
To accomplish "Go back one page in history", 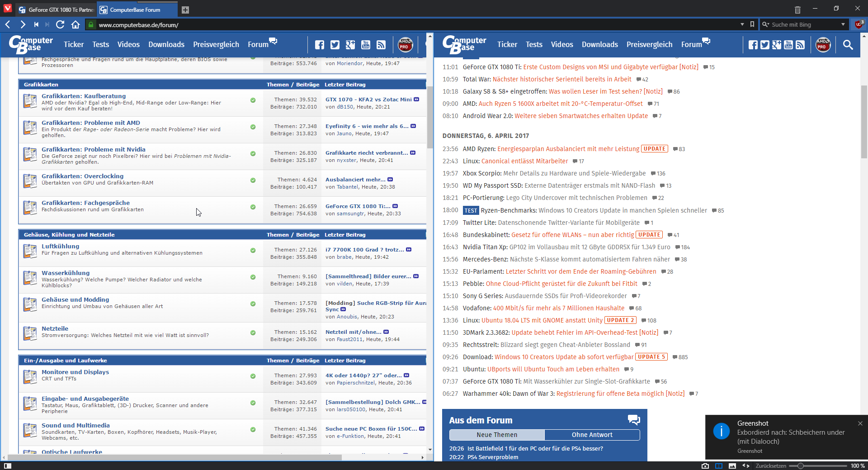I will (8, 24).
